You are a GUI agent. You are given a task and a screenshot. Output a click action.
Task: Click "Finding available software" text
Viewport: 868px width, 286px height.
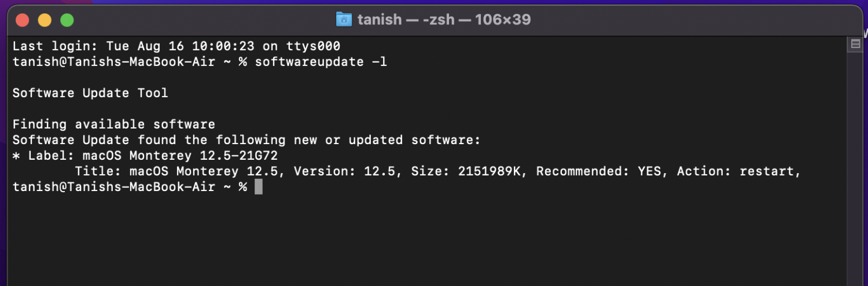(x=114, y=124)
